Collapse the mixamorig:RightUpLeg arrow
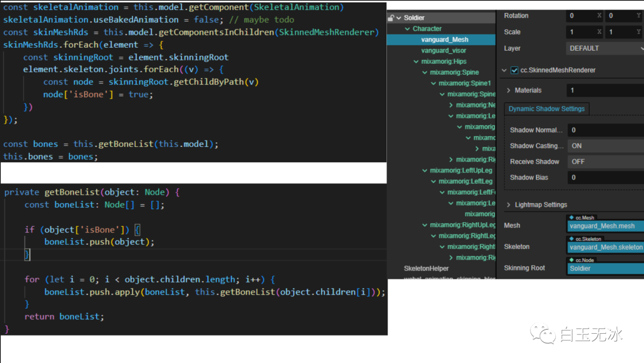644x363 pixels. click(x=425, y=225)
